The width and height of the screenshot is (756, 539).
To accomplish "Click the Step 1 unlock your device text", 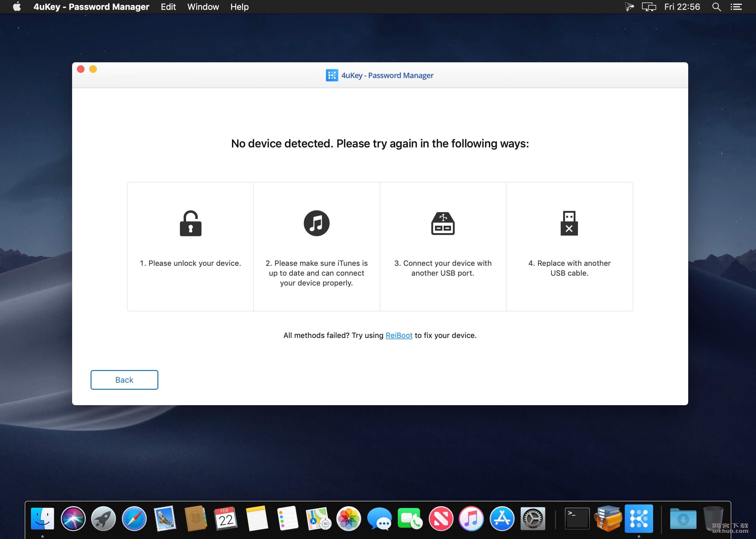I will (x=190, y=263).
